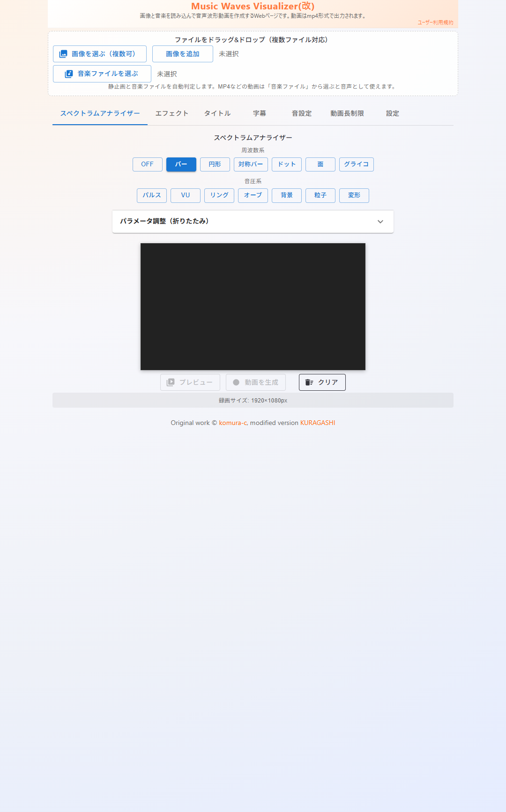Enable the VU sound pressure meter

[x=185, y=195]
